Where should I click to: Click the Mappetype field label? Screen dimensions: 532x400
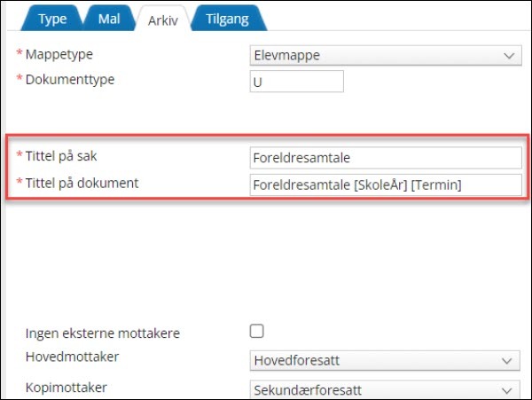point(59,55)
